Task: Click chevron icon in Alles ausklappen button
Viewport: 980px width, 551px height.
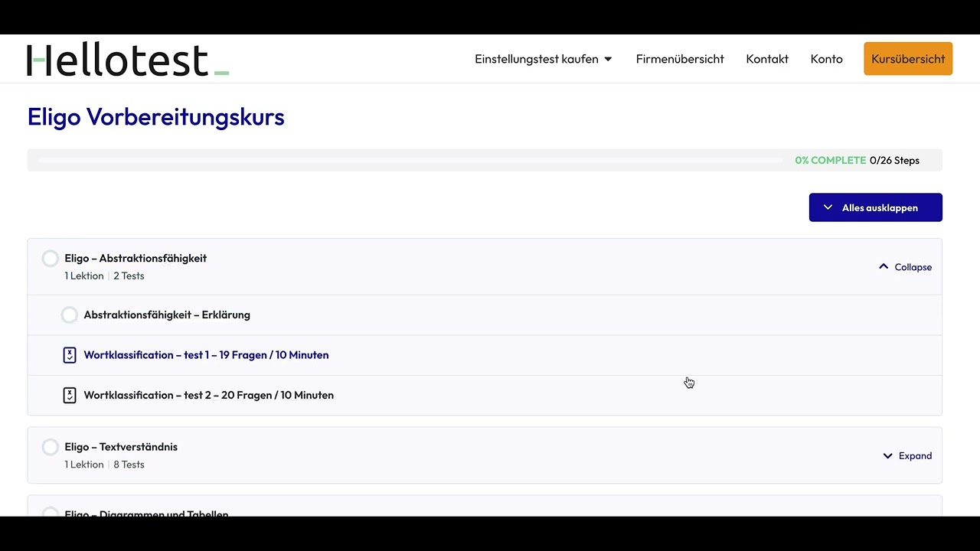Action: coord(828,207)
